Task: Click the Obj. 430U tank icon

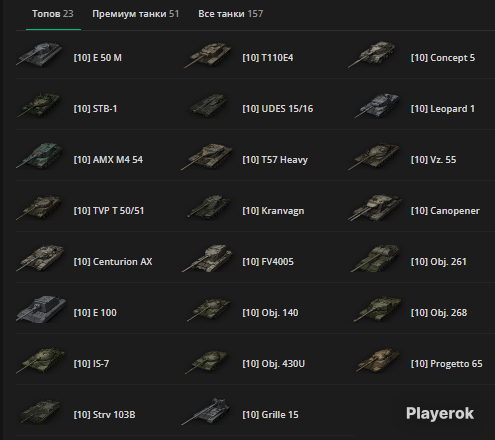Action: 208,361
